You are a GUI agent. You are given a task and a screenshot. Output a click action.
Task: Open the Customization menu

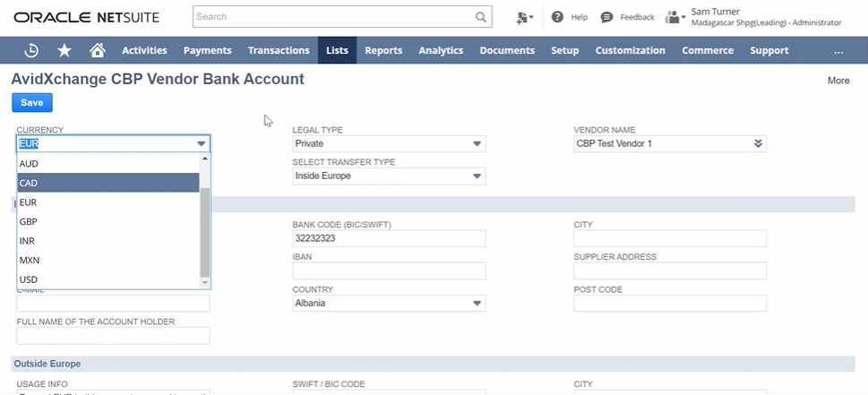[631, 50]
